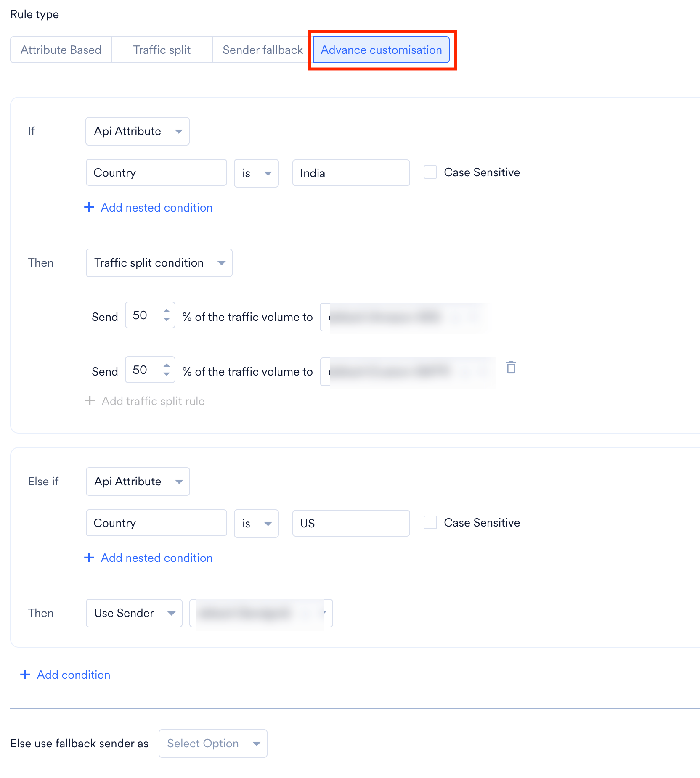Click the India value input field
The image size is (700, 778).
pos(351,173)
